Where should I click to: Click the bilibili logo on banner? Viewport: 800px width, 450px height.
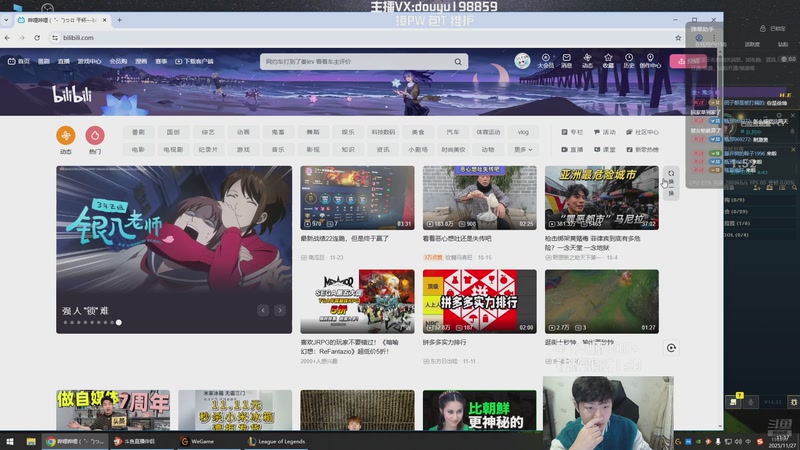point(72,94)
